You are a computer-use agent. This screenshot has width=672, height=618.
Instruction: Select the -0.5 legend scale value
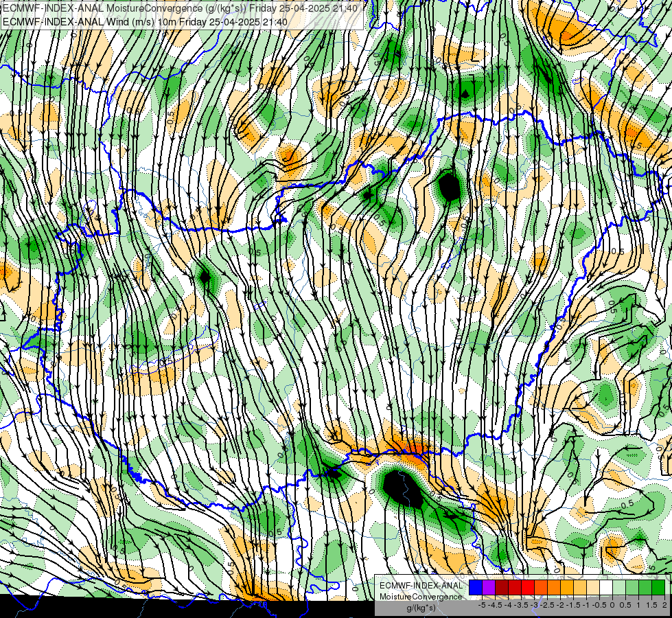coord(599,605)
